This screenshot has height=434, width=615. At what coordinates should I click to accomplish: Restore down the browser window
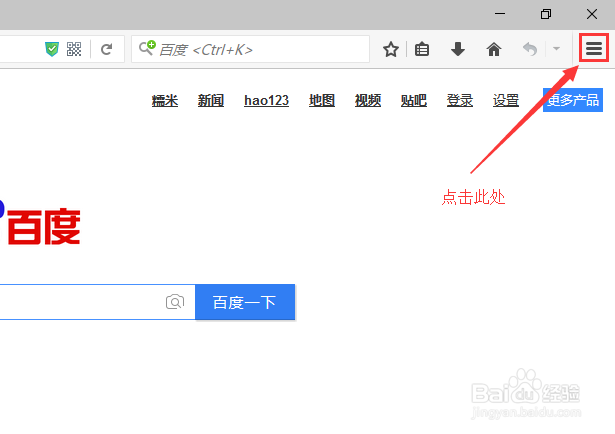(546, 14)
